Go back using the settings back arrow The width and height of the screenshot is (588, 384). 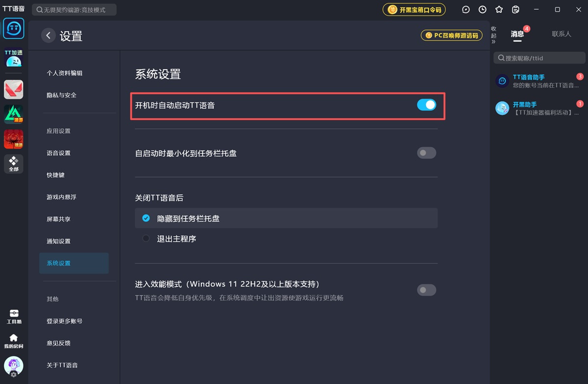(x=48, y=36)
